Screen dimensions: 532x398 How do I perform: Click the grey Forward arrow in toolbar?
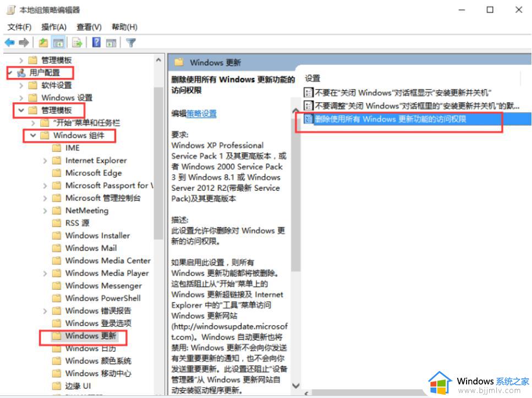click(x=24, y=43)
